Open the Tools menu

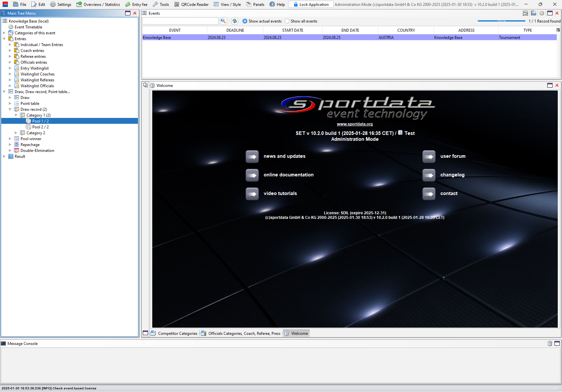tap(161, 4)
